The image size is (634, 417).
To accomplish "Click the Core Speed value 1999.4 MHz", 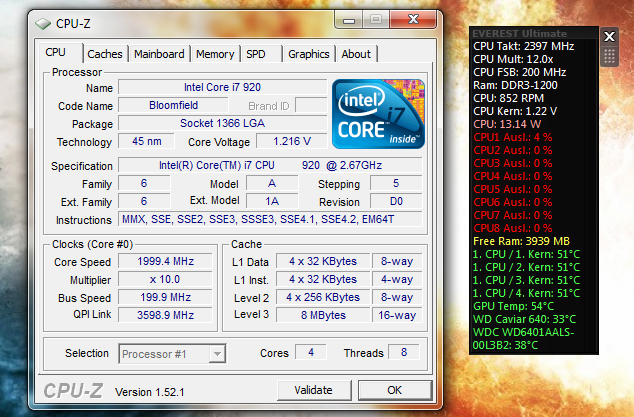I will pos(165,261).
